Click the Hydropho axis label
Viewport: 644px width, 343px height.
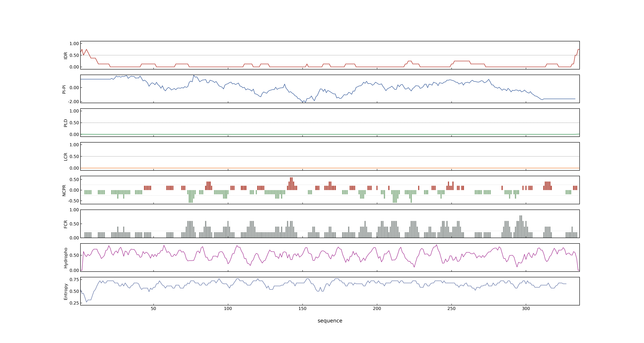tap(66, 258)
